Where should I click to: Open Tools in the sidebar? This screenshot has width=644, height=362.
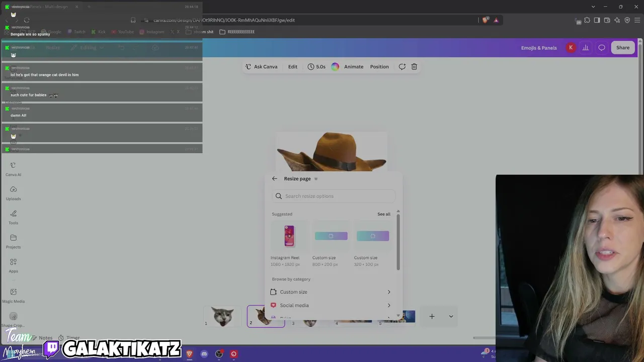13,218
